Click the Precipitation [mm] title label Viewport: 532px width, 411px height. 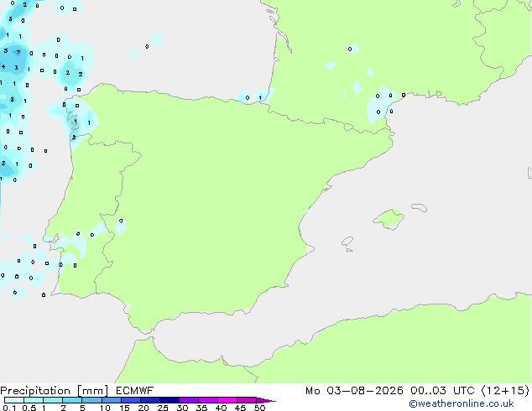pos(54,391)
